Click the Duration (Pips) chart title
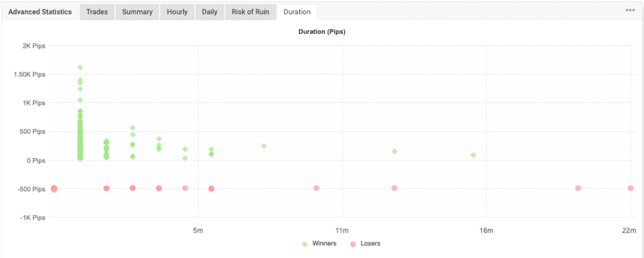Image resolution: width=644 pixels, height=258 pixels. pos(321,33)
